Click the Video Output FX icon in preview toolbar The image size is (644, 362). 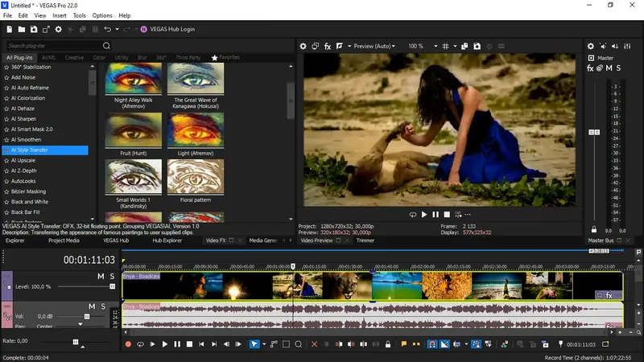click(x=328, y=46)
